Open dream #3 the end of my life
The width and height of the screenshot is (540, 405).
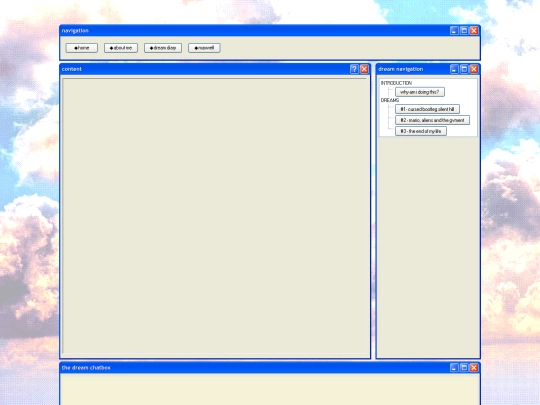pos(421,131)
